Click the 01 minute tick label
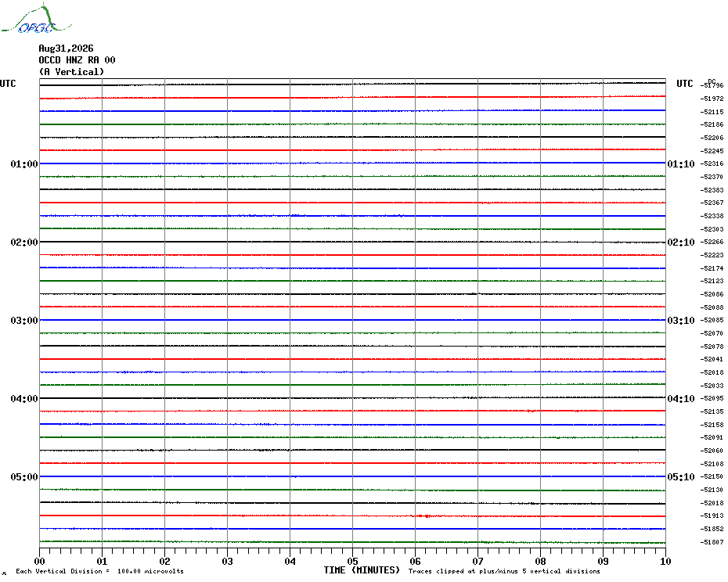 click(102, 561)
